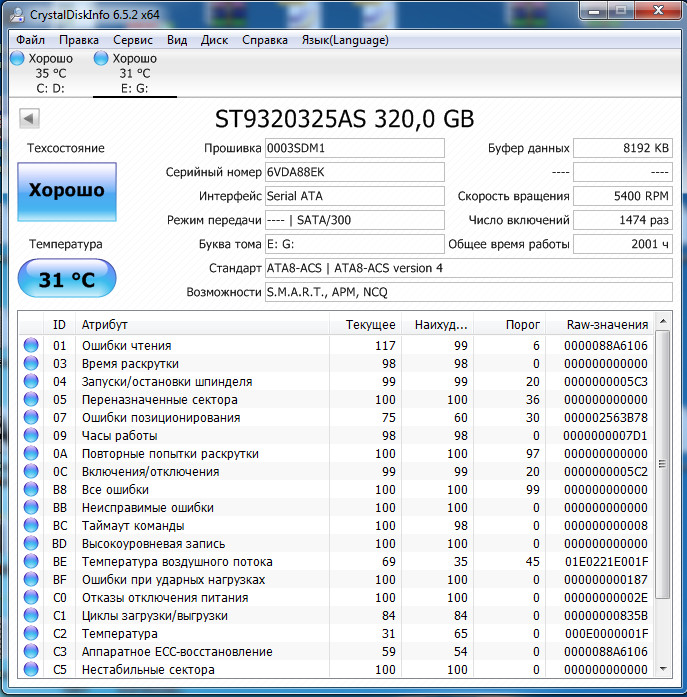Click the serial number field 6VDA88EK
This screenshot has height=697, width=687.
coord(355,172)
